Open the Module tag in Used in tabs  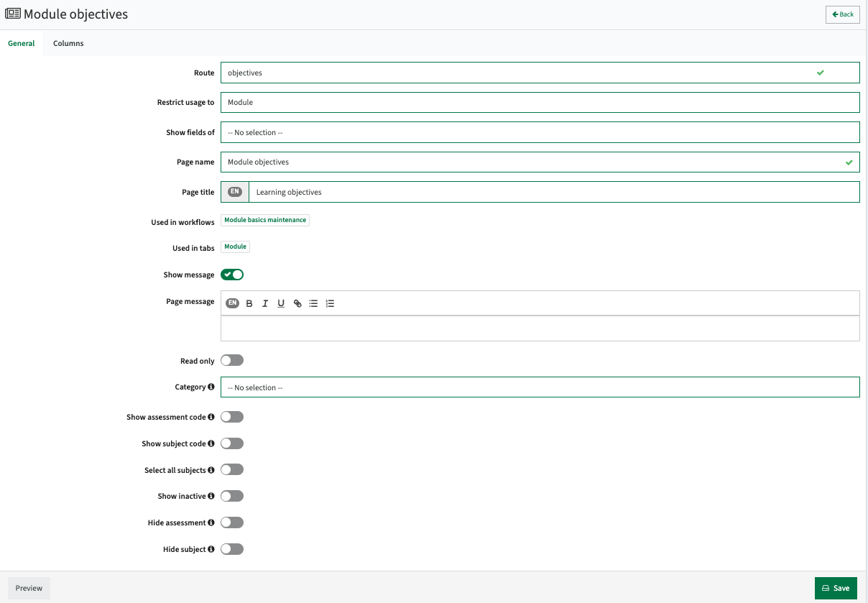tap(235, 247)
